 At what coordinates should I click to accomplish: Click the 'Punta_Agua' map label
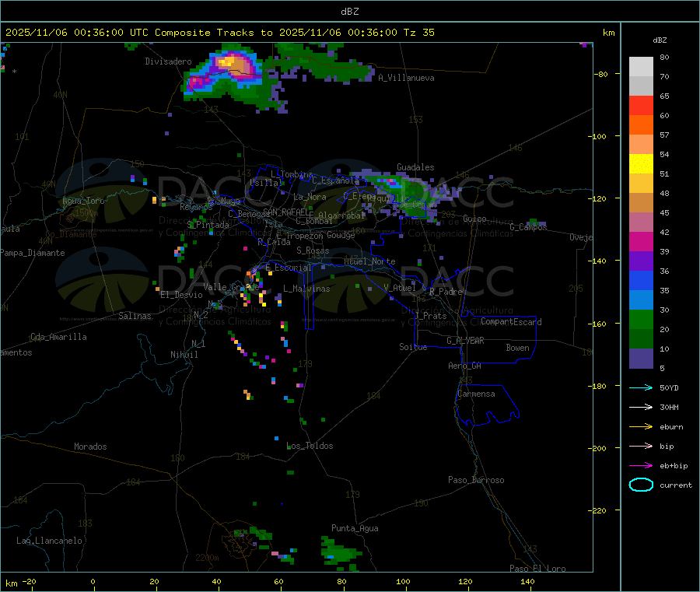(x=355, y=528)
